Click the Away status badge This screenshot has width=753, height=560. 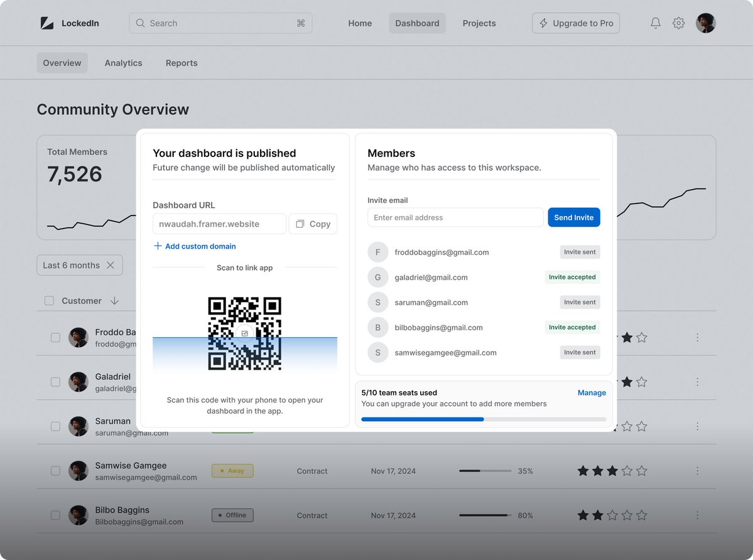pyautogui.click(x=232, y=471)
